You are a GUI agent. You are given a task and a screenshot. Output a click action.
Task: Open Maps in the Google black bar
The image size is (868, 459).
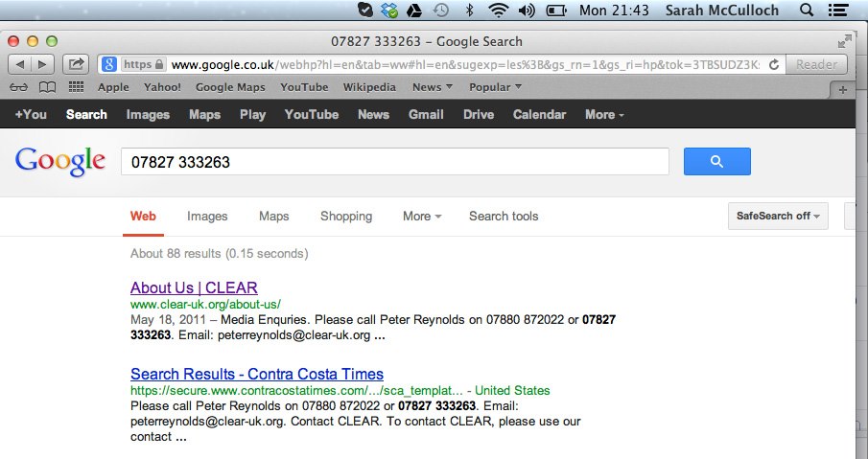tap(205, 114)
